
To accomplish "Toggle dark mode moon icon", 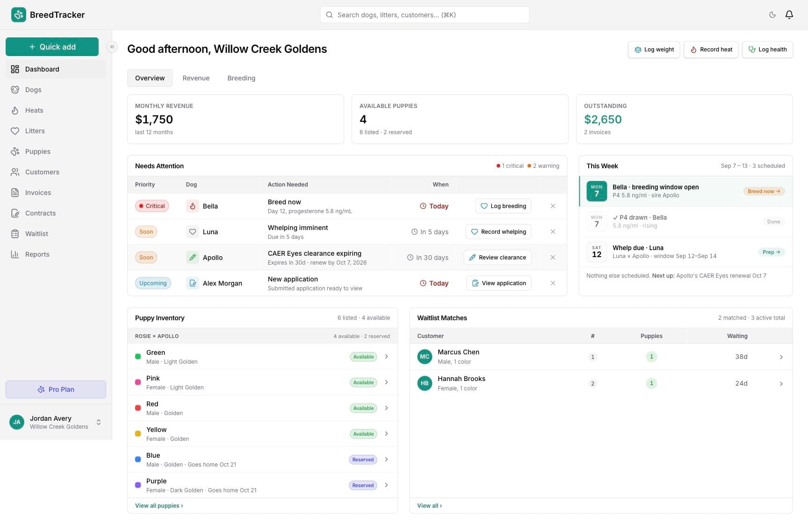I will click(772, 15).
